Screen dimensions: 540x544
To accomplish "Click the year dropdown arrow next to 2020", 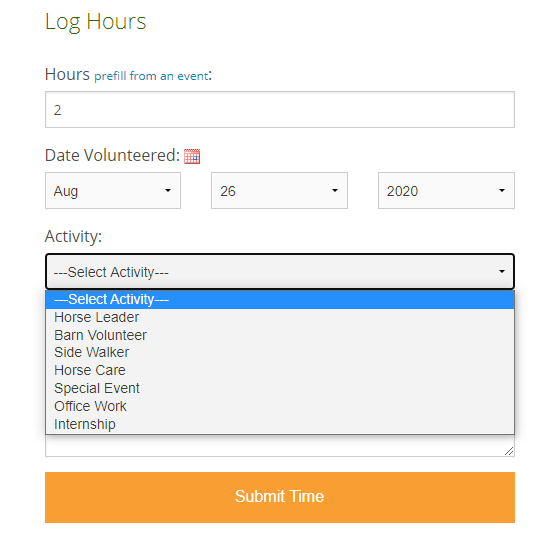I will point(502,190).
